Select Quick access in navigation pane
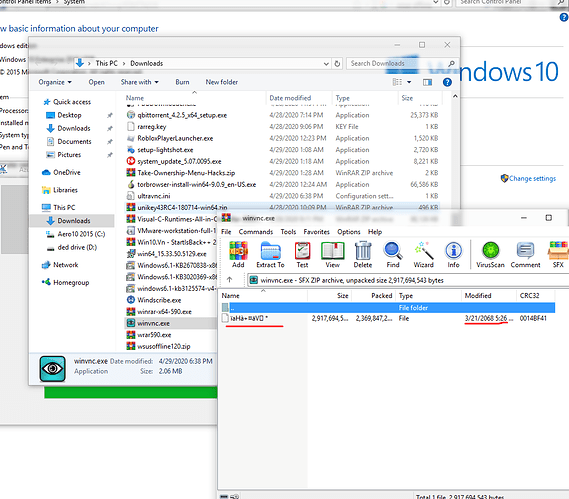This screenshot has width=569, height=499. click(67, 102)
